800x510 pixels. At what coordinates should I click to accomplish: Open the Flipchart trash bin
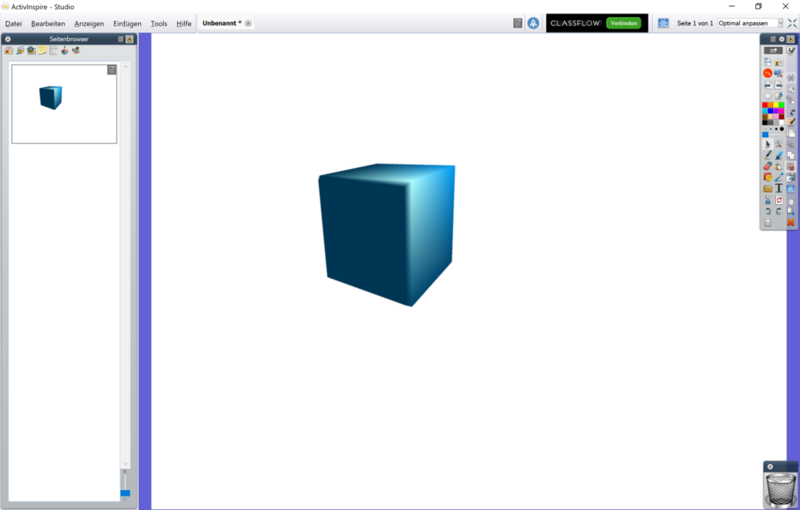click(779, 488)
